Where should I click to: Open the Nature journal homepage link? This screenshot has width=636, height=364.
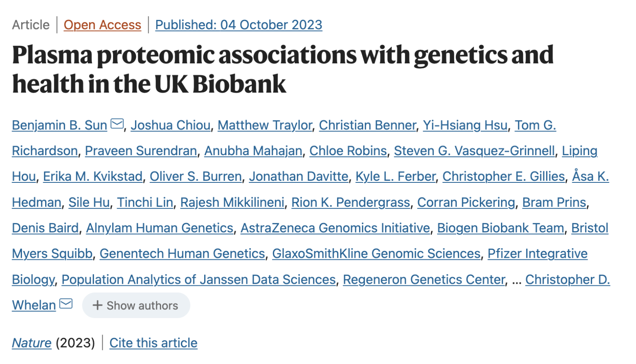[31, 342]
